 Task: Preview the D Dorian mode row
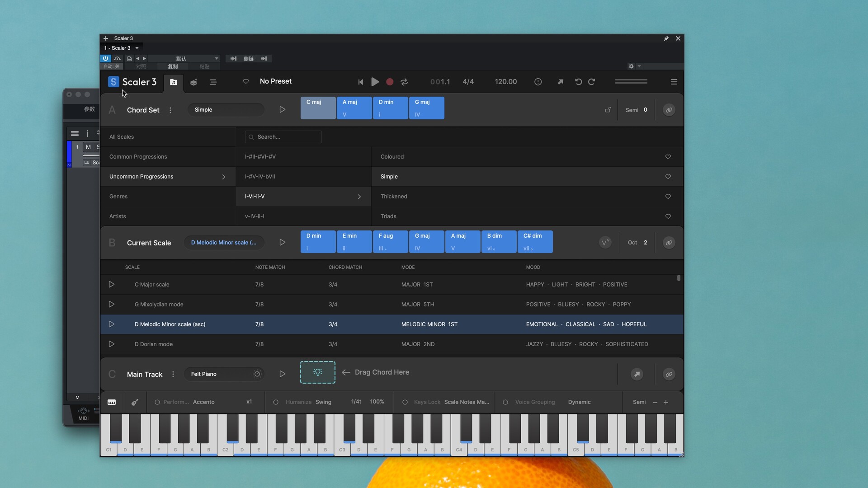[111, 344]
